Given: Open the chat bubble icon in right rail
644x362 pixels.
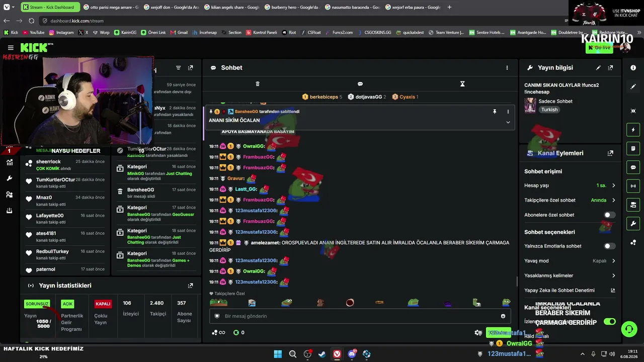Looking at the screenshot, I should click(633, 167).
